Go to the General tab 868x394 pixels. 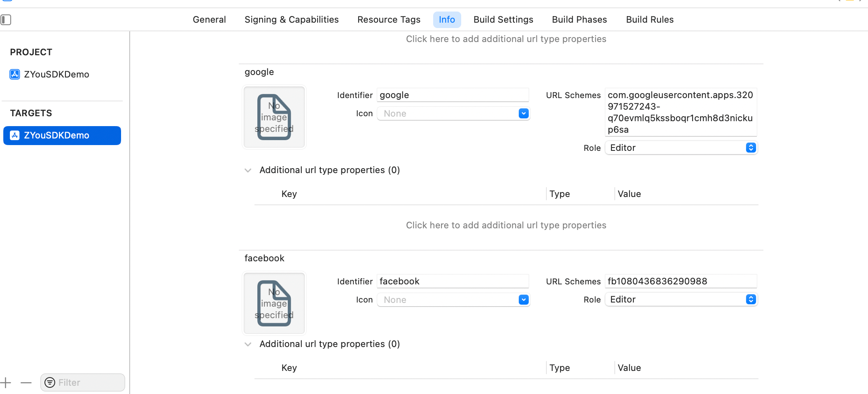pyautogui.click(x=209, y=20)
